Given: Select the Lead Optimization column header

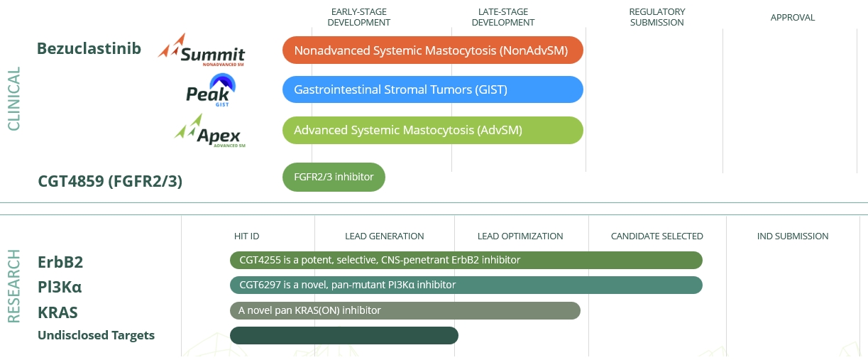Looking at the screenshot, I should 520,236.
